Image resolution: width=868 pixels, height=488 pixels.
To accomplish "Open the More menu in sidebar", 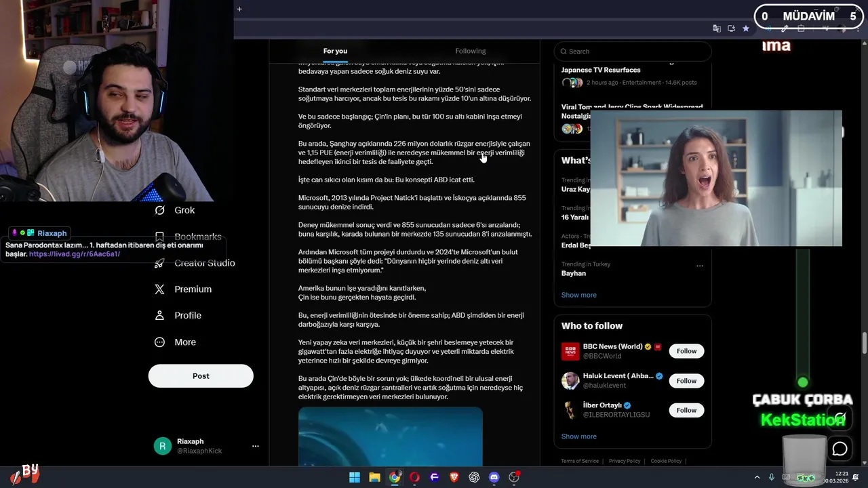I will click(176, 342).
